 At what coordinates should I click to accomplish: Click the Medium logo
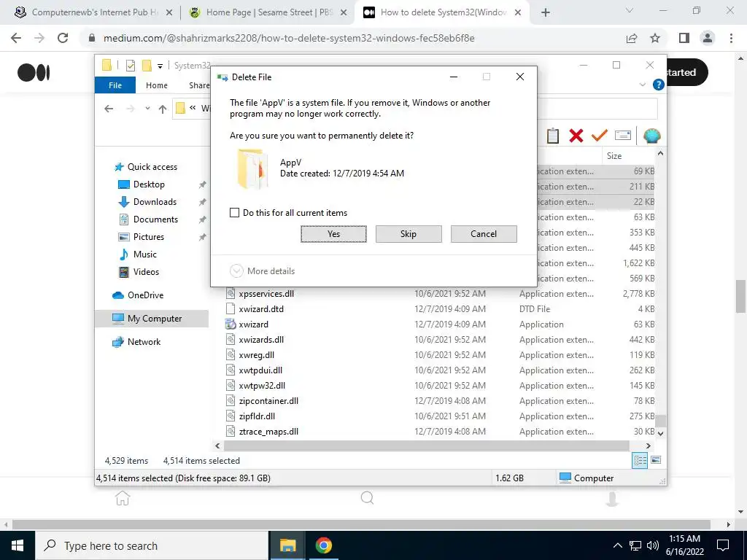pos(34,73)
